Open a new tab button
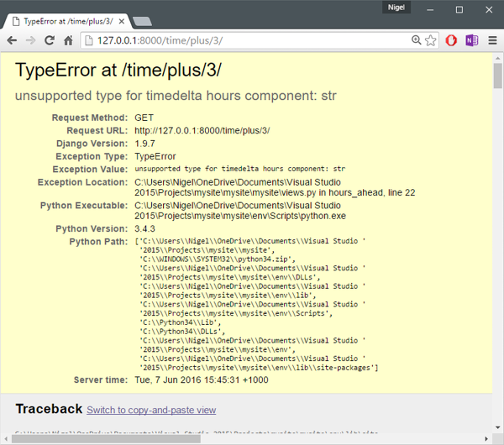This screenshot has height=445, width=504. pyautogui.click(x=142, y=22)
